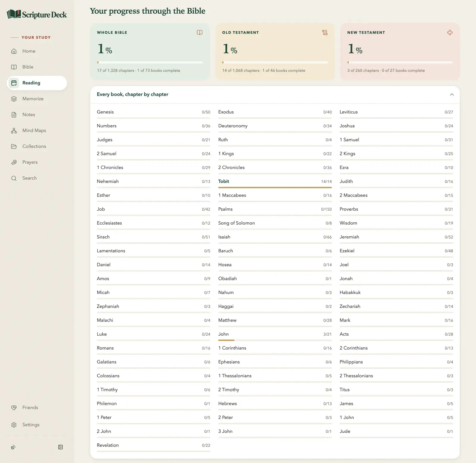
Task: Select the Exodus book entry
Action: pyautogui.click(x=275, y=114)
